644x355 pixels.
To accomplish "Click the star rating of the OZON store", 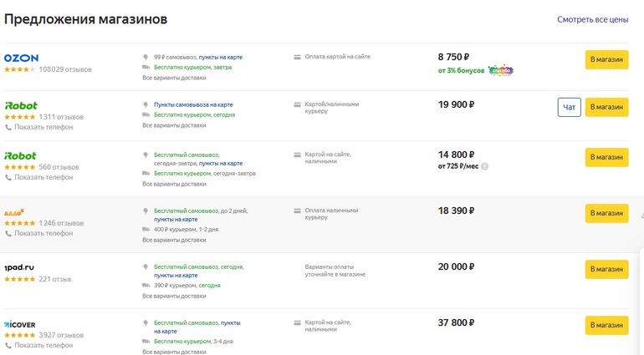I will (20, 69).
